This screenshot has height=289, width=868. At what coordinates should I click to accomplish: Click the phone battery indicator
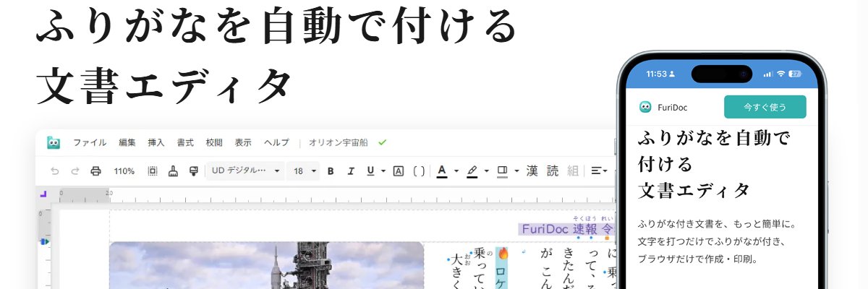click(796, 74)
